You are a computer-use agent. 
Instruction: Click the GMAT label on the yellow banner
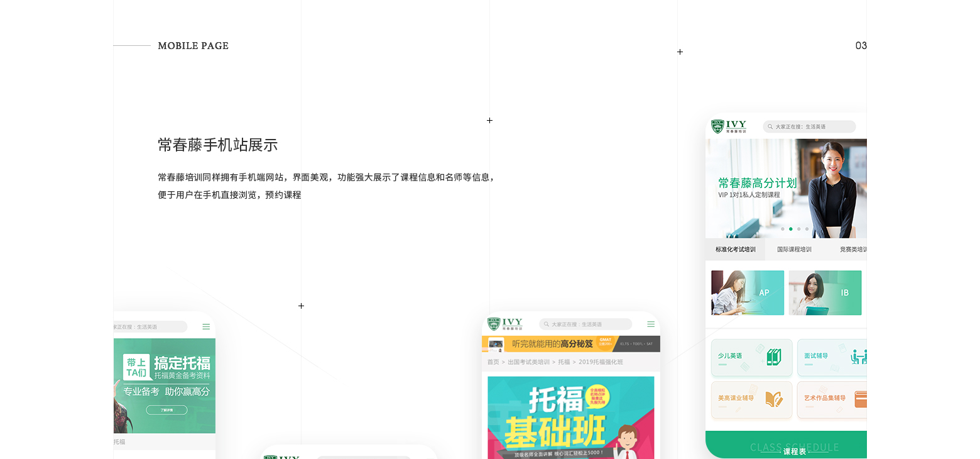pos(606,340)
